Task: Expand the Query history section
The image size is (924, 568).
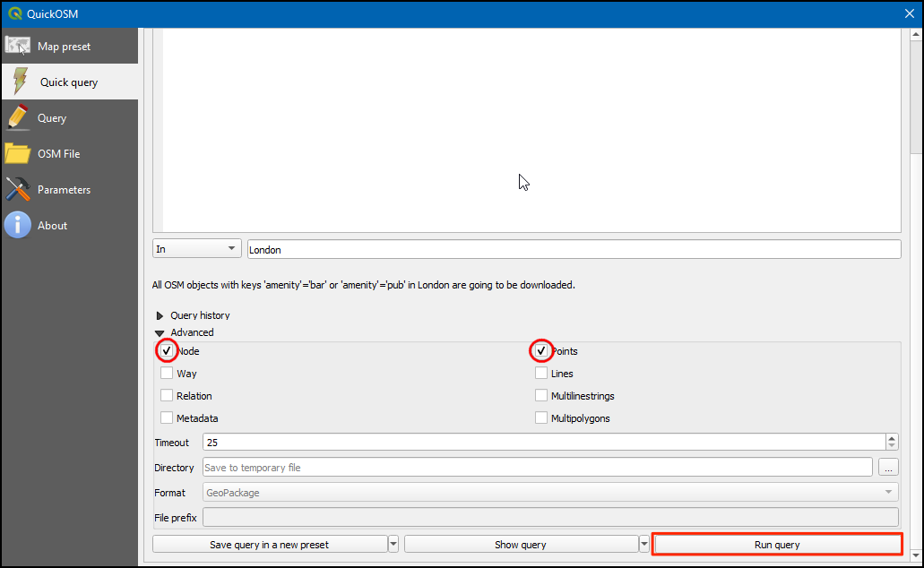Action: 160,315
